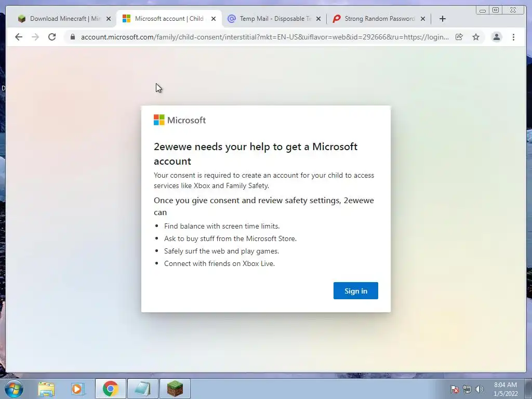This screenshot has width=532, height=399.
Task: Click the Chrome taskbar icon
Action: [x=110, y=389]
